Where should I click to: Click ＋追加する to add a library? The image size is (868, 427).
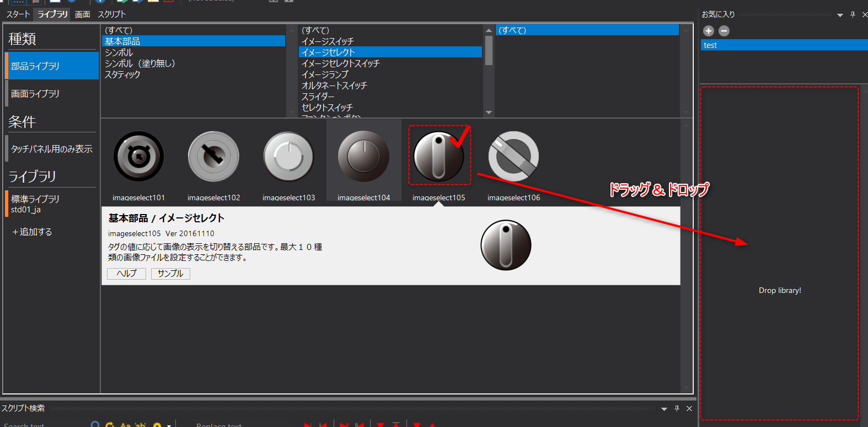[32, 232]
